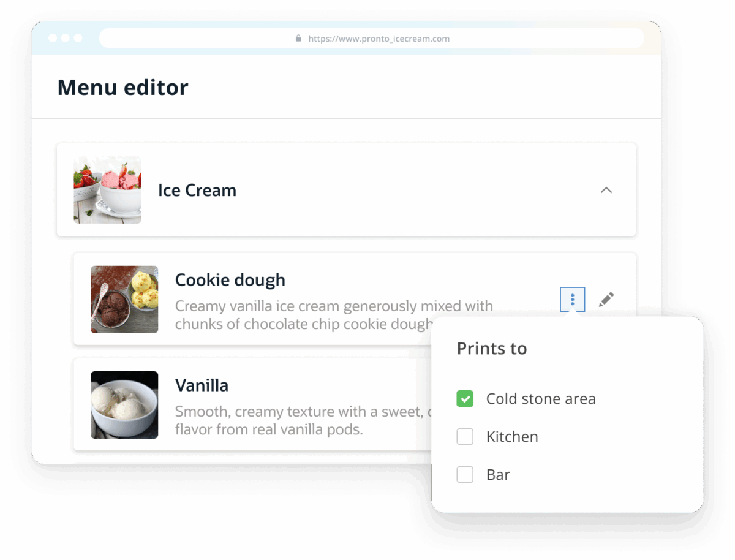Viewport: 735px width, 560px height.
Task: Click the Vanilla ice cream photo
Action: click(124, 405)
